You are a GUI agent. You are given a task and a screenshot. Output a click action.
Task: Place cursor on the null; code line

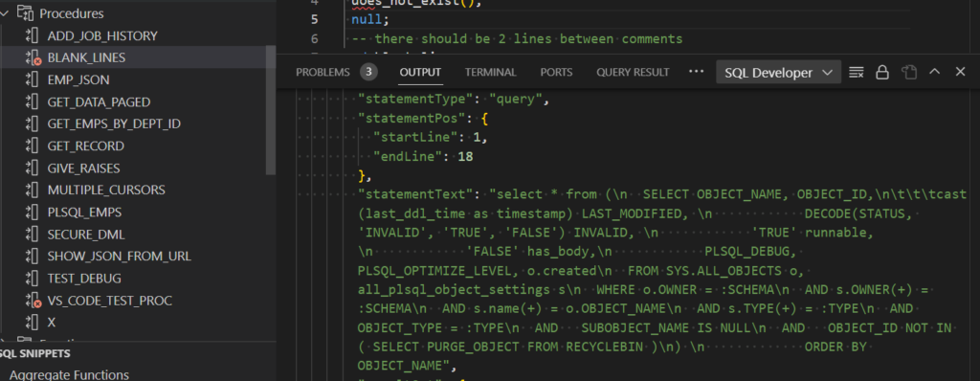pyautogui.click(x=369, y=19)
